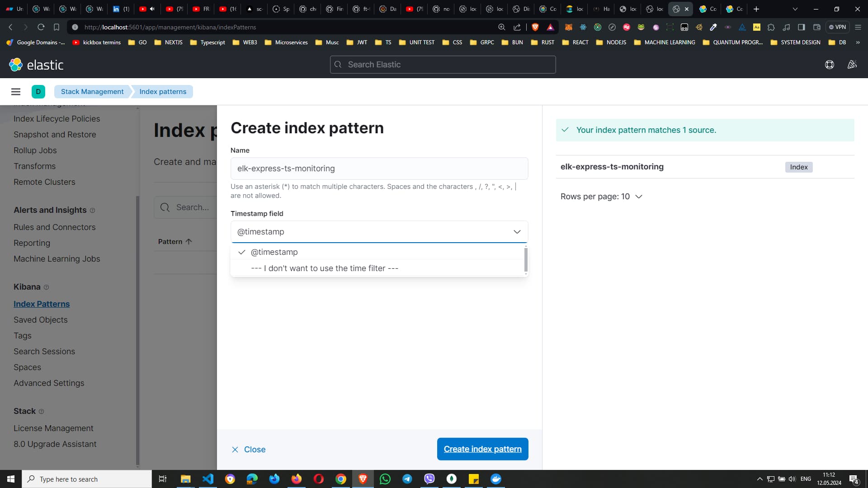Go to Stack Management via breadcrumb
The width and height of the screenshot is (868, 488).
coord(92,92)
